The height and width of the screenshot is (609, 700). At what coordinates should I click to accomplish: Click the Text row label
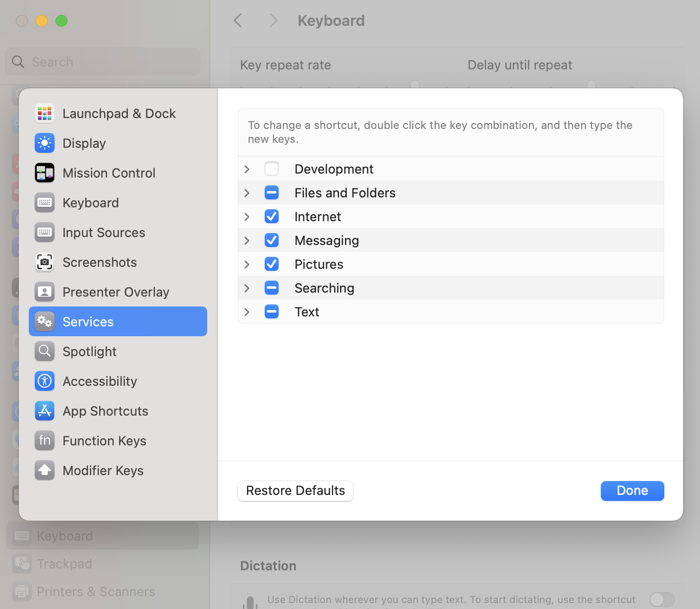tap(307, 312)
